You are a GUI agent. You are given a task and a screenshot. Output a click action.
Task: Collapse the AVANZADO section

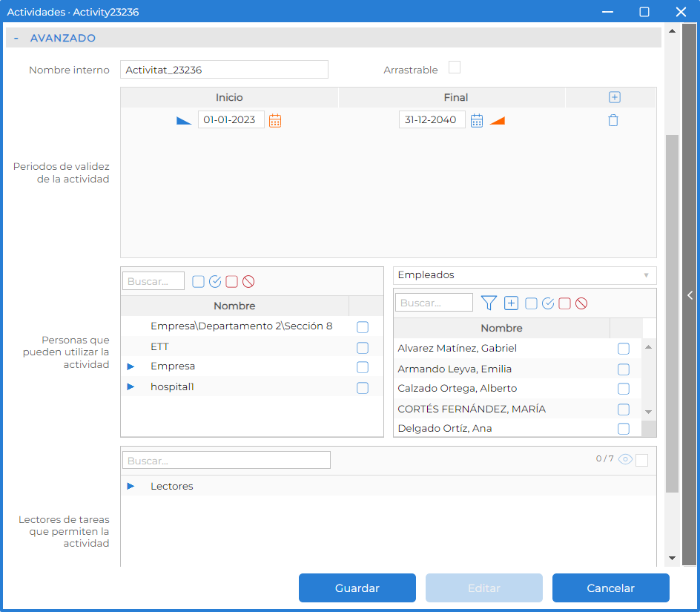pyautogui.click(x=16, y=38)
